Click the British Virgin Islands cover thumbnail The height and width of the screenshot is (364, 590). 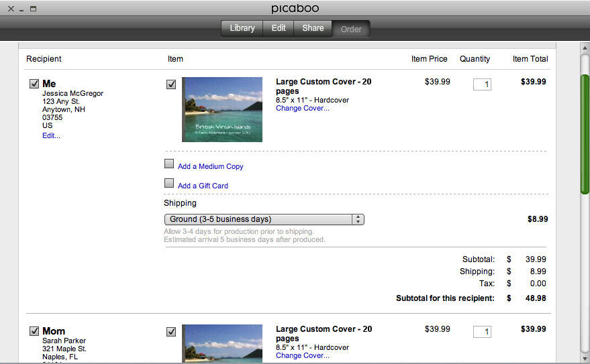click(x=222, y=109)
